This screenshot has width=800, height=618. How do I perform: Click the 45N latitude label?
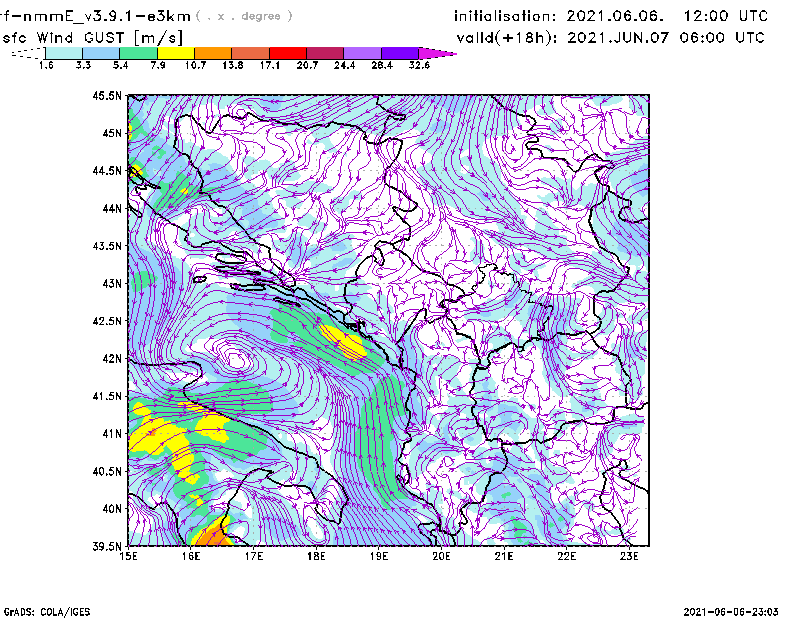112,133
